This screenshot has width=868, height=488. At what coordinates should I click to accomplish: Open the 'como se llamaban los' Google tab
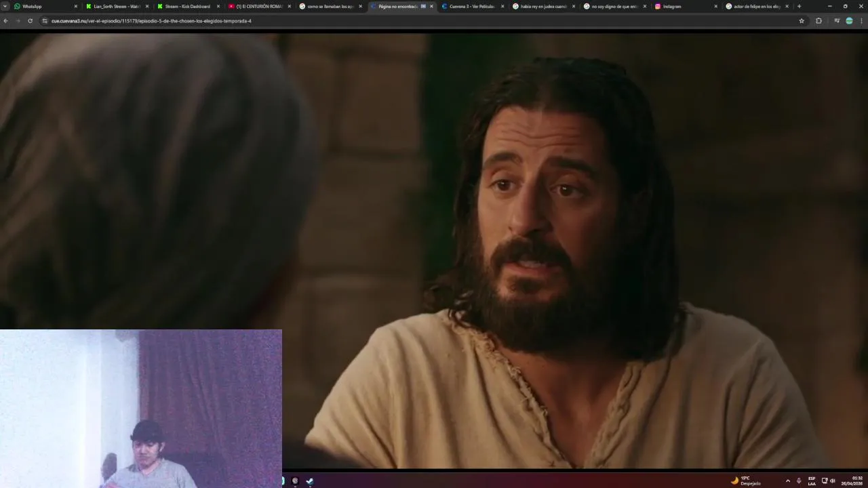[x=329, y=6]
